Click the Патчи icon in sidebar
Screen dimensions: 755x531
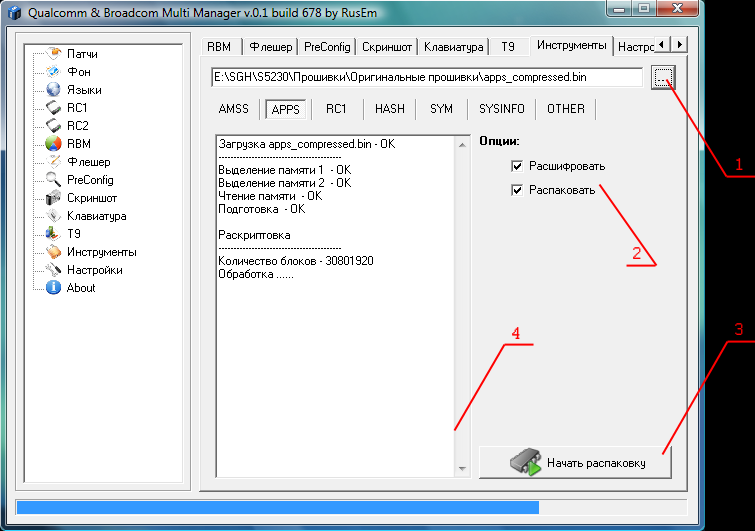54,54
